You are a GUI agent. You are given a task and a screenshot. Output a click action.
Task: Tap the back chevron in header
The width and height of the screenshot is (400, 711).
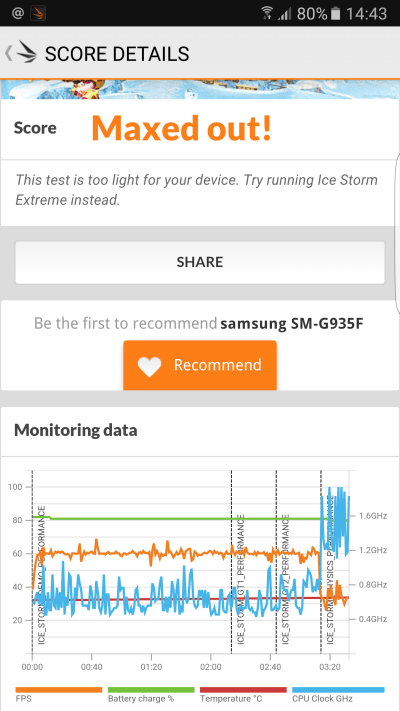8,54
